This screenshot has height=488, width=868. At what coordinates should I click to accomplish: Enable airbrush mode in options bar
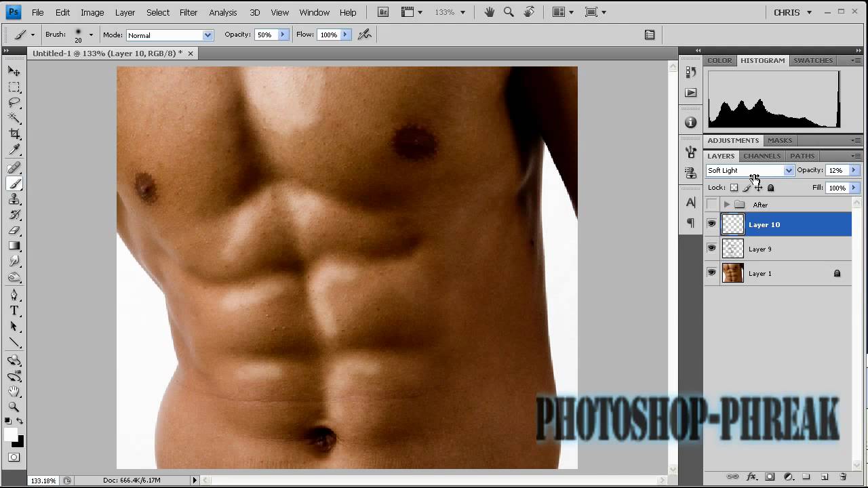click(x=365, y=35)
